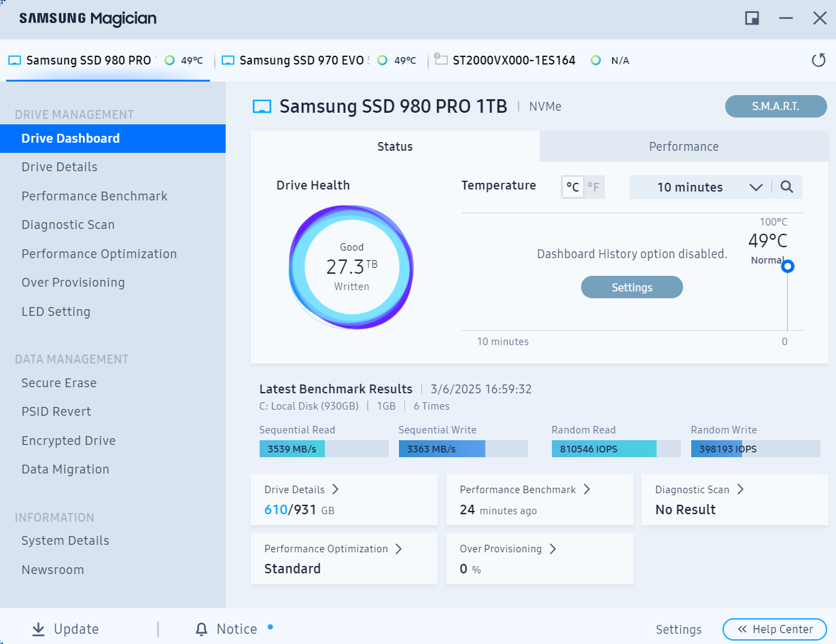Select the Samsung SSD 980 PRO drive tab

click(108, 60)
